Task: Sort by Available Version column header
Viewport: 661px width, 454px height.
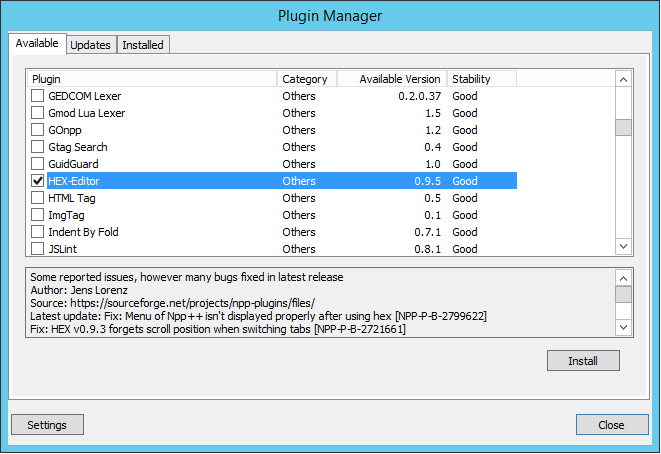Action: tap(392, 79)
